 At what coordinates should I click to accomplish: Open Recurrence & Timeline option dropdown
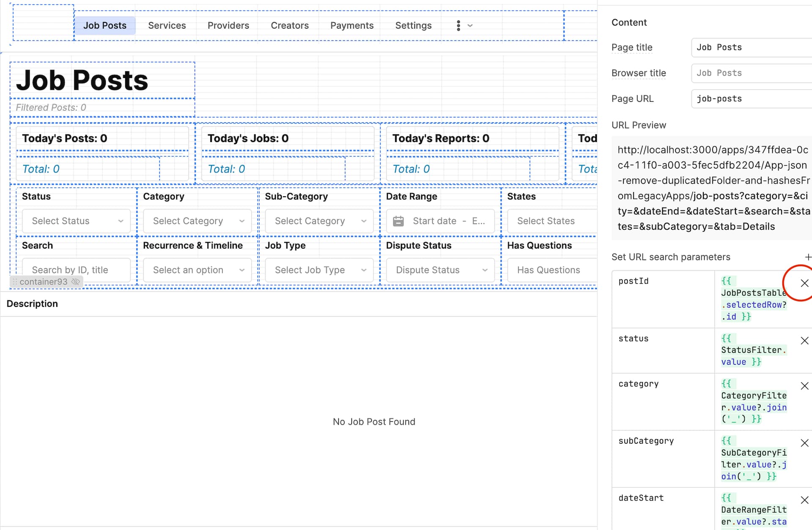pyautogui.click(x=198, y=270)
